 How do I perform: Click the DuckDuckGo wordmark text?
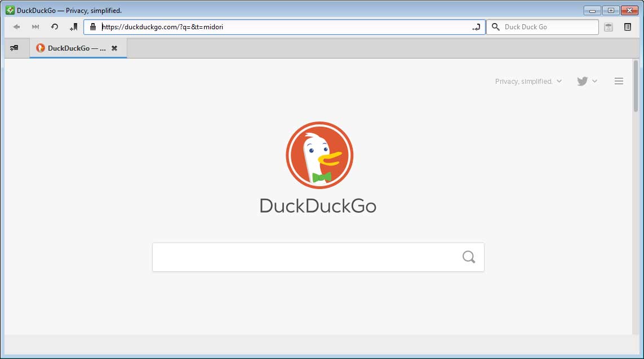pyautogui.click(x=318, y=205)
